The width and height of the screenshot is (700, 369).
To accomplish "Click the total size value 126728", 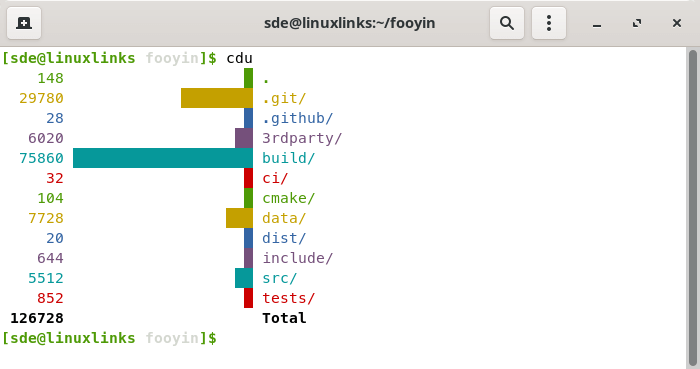I will [37, 318].
